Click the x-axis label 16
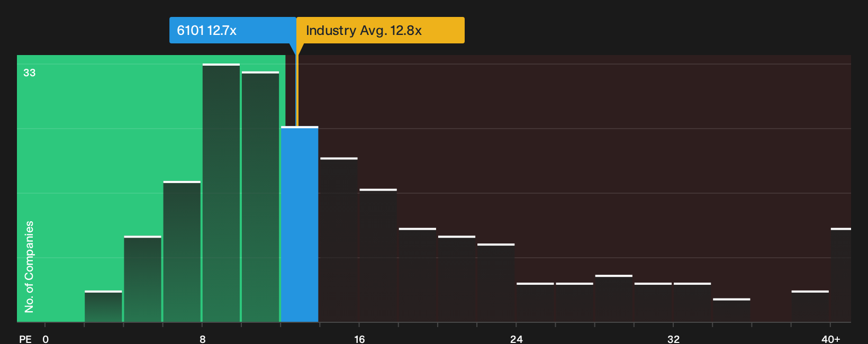 pos(359,339)
